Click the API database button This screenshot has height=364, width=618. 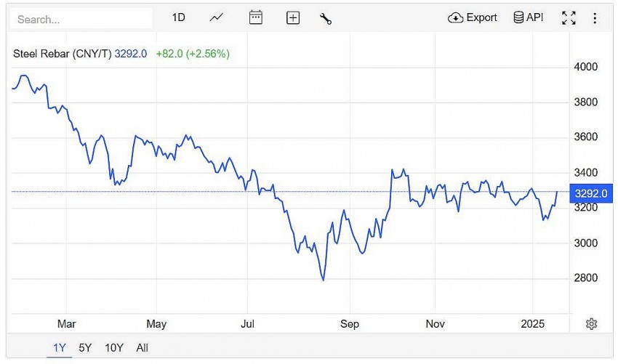[x=529, y=17]
